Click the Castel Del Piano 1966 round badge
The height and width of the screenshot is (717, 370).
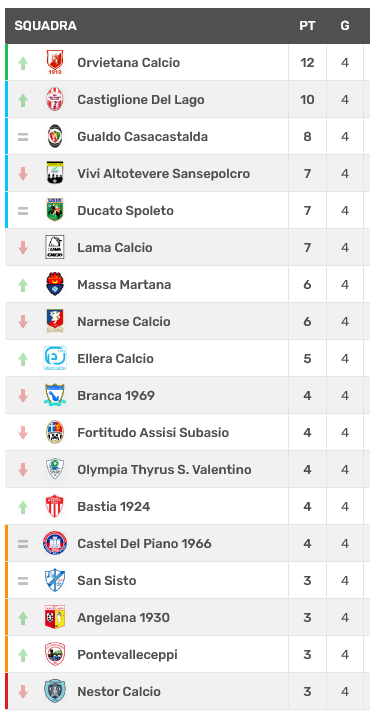[55, 543]
